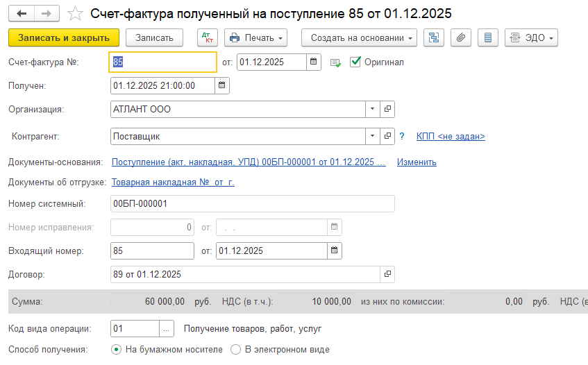Click the Изменить link
588x365 pixels.
click(x=417, y=162)
